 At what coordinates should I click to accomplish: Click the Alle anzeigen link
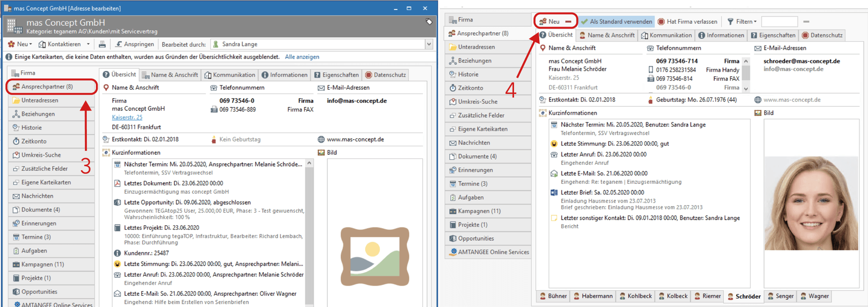point(302,57)
